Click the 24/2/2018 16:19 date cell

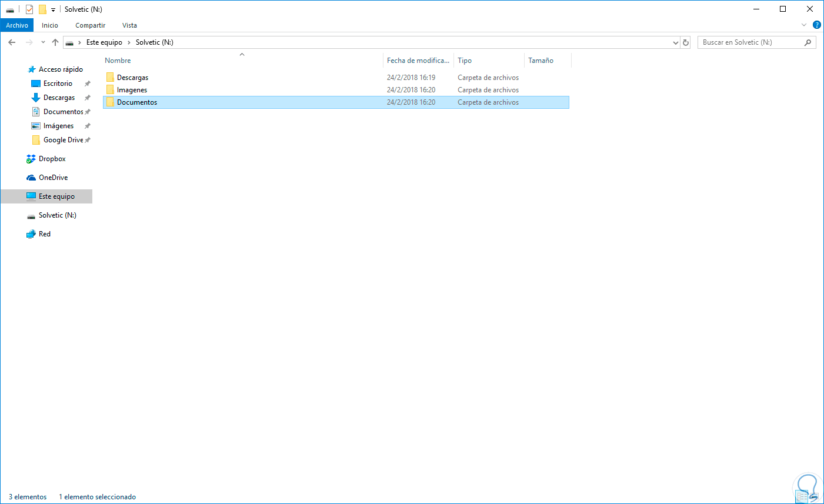[x=411, y=78]
